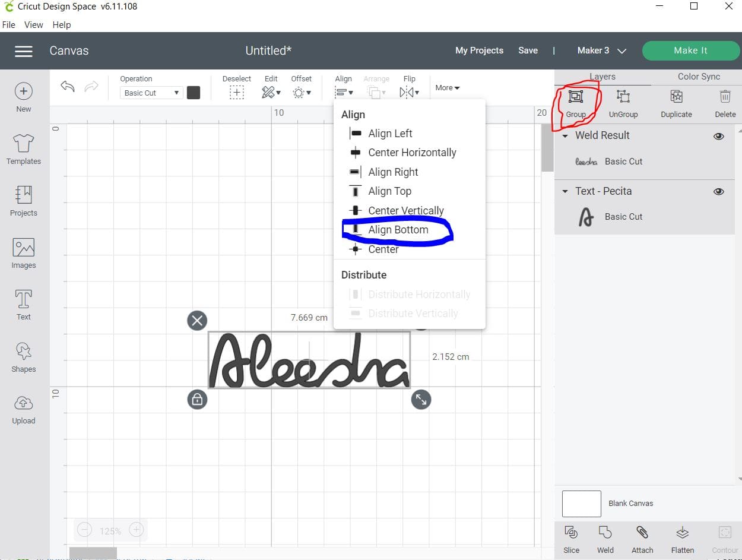Remove selection with the X handle
742x560 pixels.
click(x=197, y=321)
